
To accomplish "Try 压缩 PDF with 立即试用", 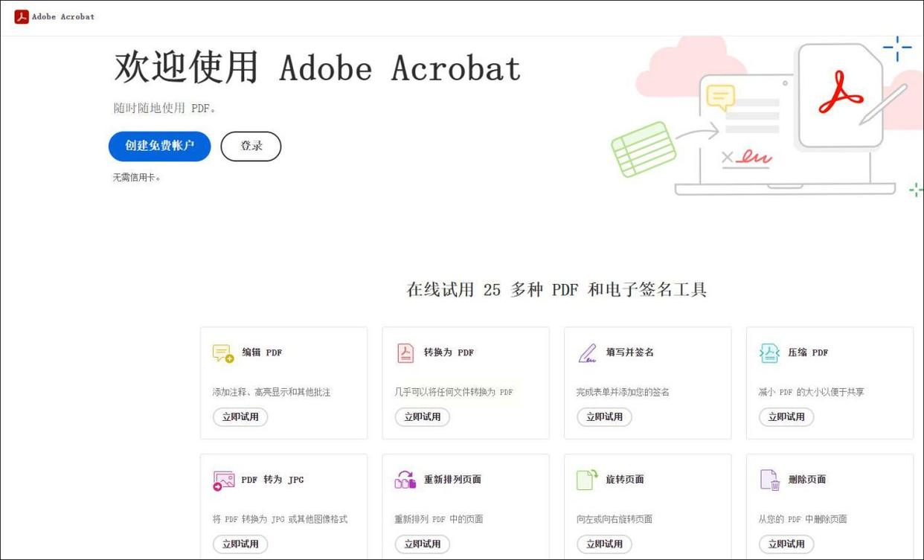I will click(x=786, y=417).
